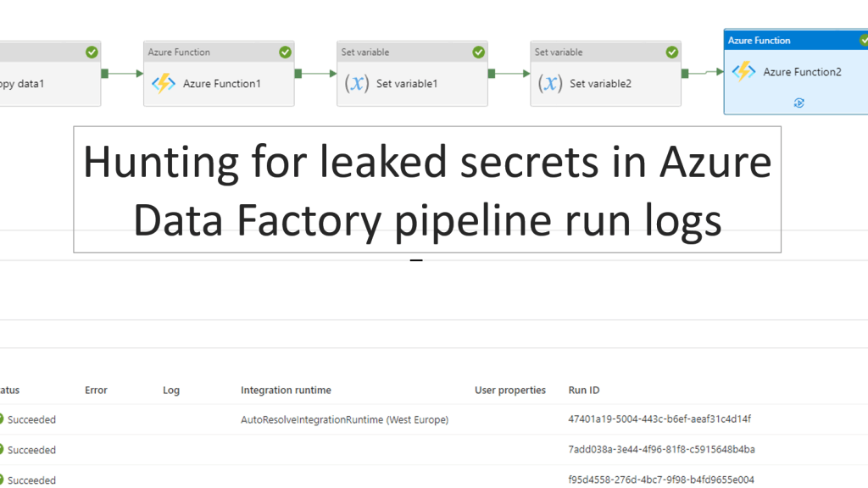Select run ID starting with 7add038a

pyautogui.click(x=661, y=449)
